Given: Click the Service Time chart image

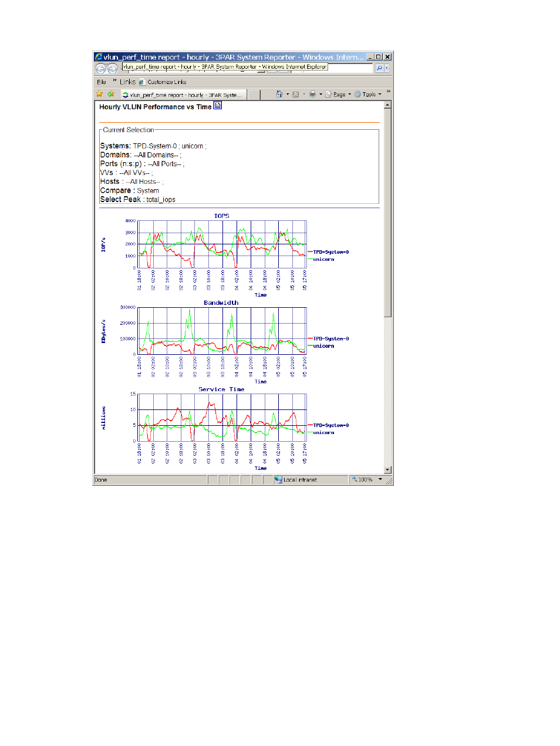Looking at the screenshot, I should (225, 429).
